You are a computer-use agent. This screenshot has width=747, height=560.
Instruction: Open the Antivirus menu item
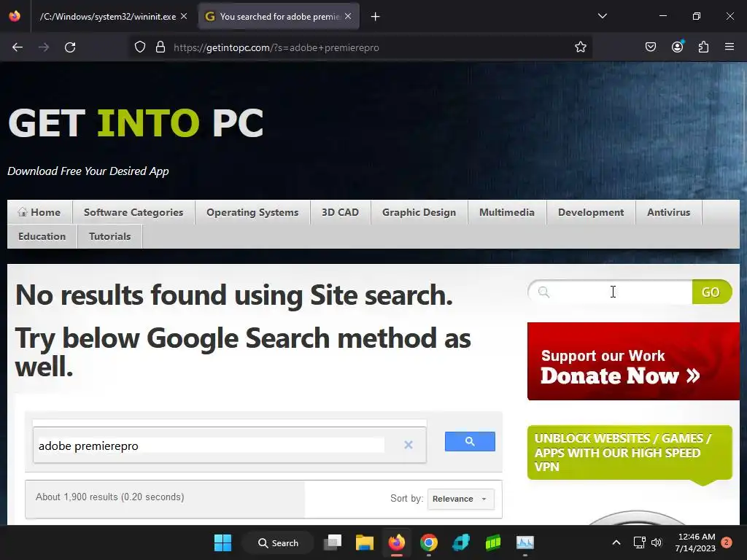point(668,212)
